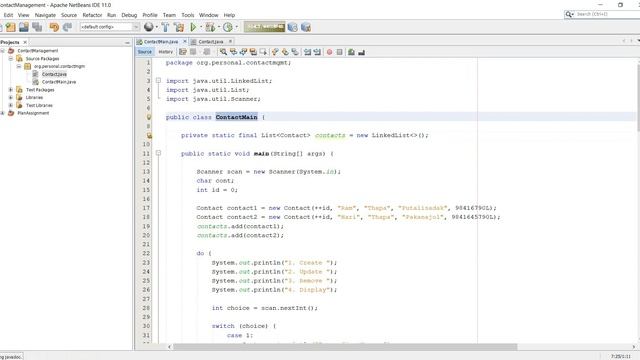Click first icon right of memory bar
640x360 pixels.
click(293, 27)
